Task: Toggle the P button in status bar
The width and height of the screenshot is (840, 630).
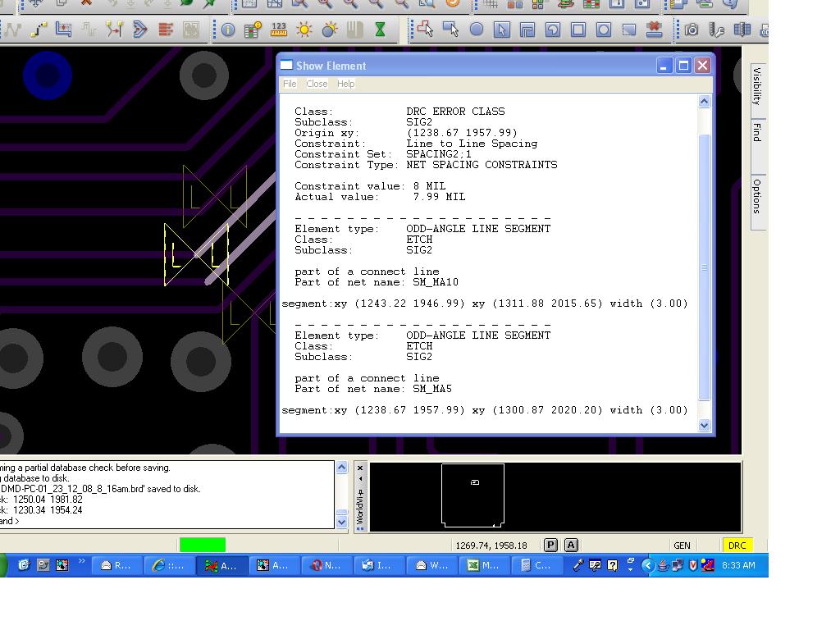Action: coord(550,545)
